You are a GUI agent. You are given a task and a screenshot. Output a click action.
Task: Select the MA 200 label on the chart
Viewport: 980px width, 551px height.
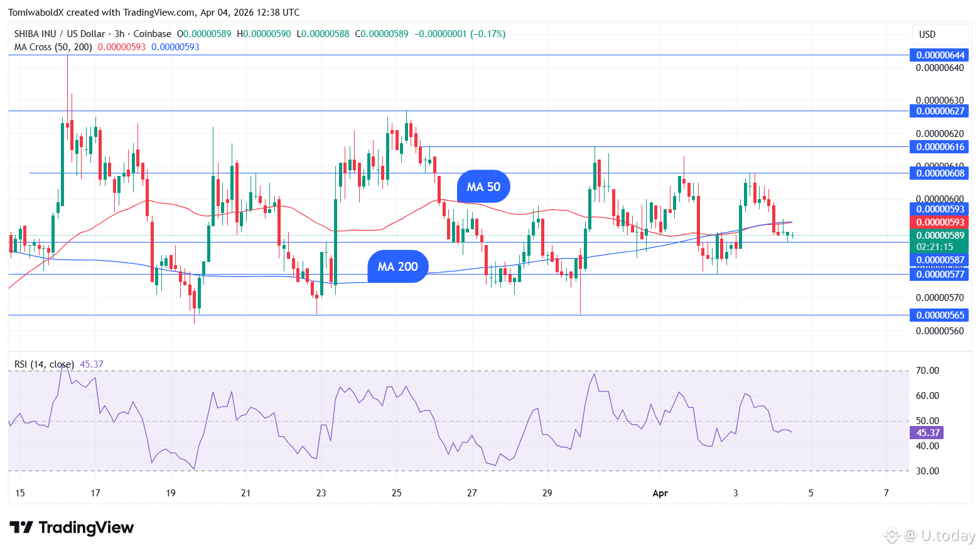(x=397, y=266)
